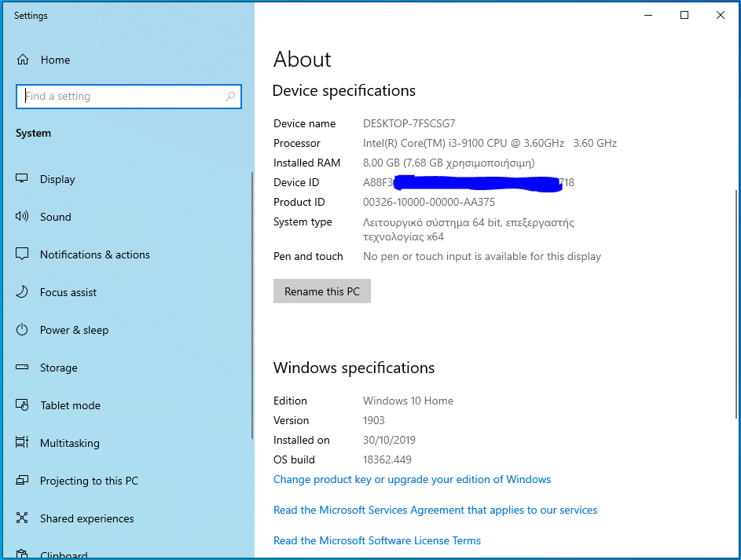Select Shared experiences label

87,518
